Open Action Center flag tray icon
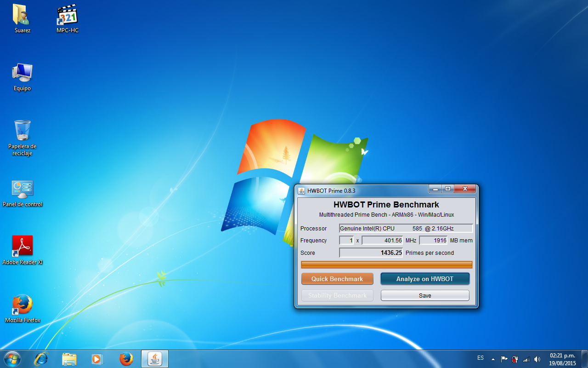 click(504, 359)
